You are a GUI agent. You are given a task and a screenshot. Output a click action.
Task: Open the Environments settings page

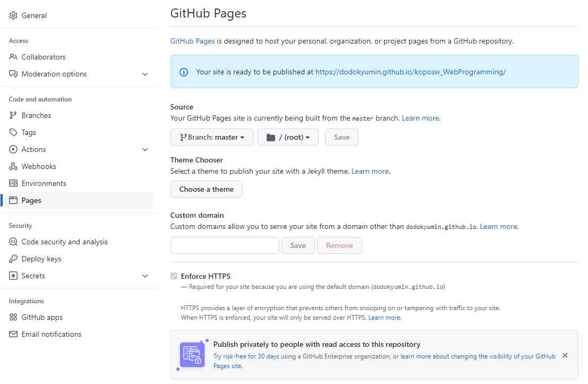point(79,183)
